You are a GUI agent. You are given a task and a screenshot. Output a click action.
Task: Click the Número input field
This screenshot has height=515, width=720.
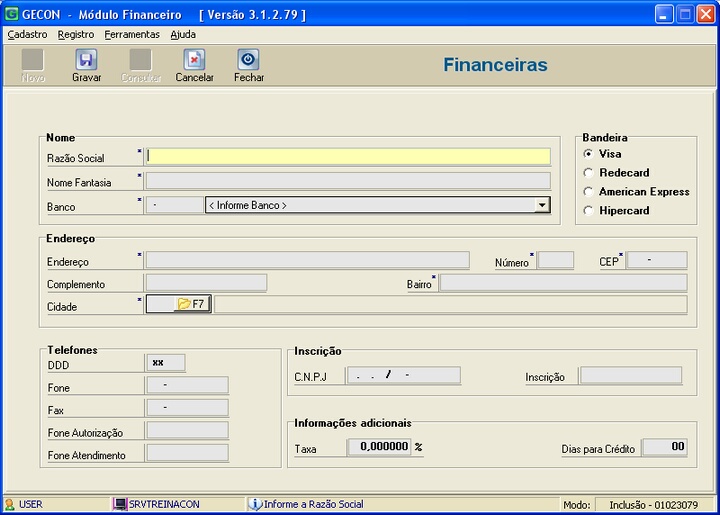point(556,260)
